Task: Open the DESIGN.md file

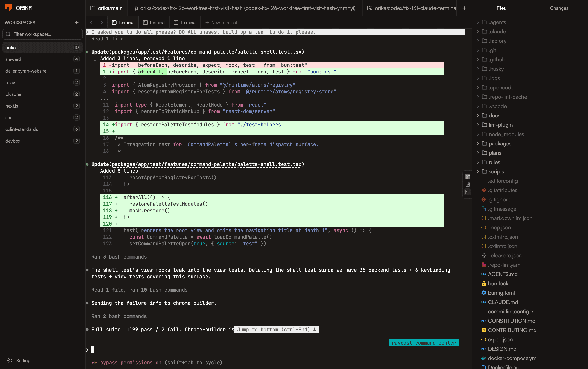Action: [502, 349]
